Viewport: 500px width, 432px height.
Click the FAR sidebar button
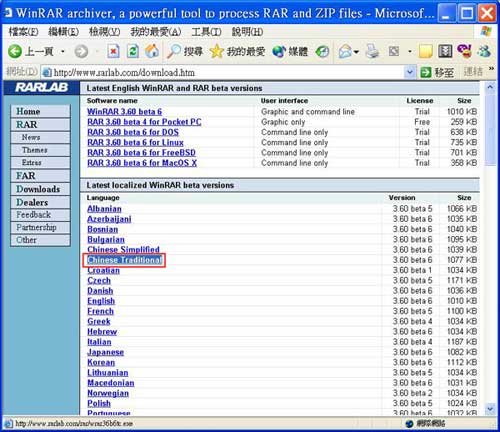(x=40, y=176)
